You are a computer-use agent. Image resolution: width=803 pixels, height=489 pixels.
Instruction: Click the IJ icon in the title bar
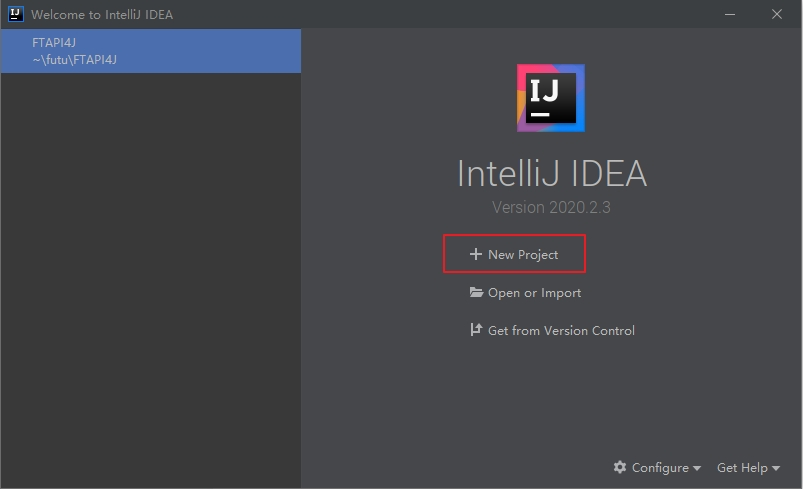pyautogui.click(x=15, y=14)
